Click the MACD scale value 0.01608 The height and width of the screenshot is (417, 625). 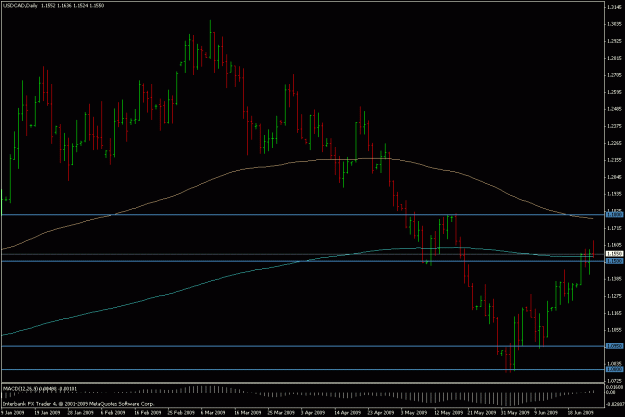coord(614,387)
